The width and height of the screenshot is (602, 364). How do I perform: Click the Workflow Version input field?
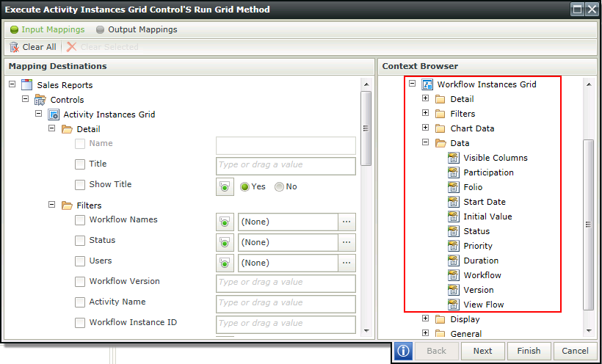(286, 283)
